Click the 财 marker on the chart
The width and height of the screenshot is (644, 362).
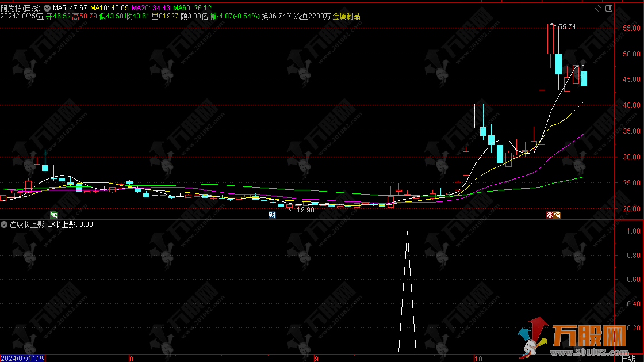[x=272, y=215]
